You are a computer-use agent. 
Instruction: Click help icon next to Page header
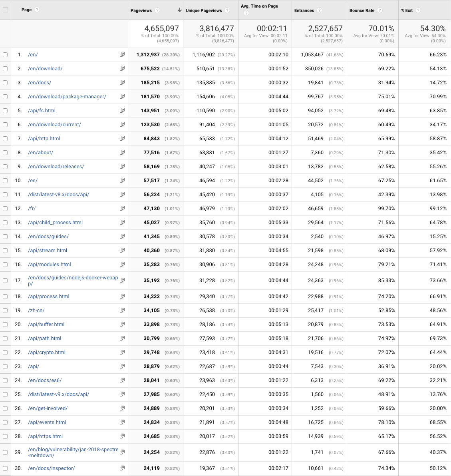click(x=37, y=10)
